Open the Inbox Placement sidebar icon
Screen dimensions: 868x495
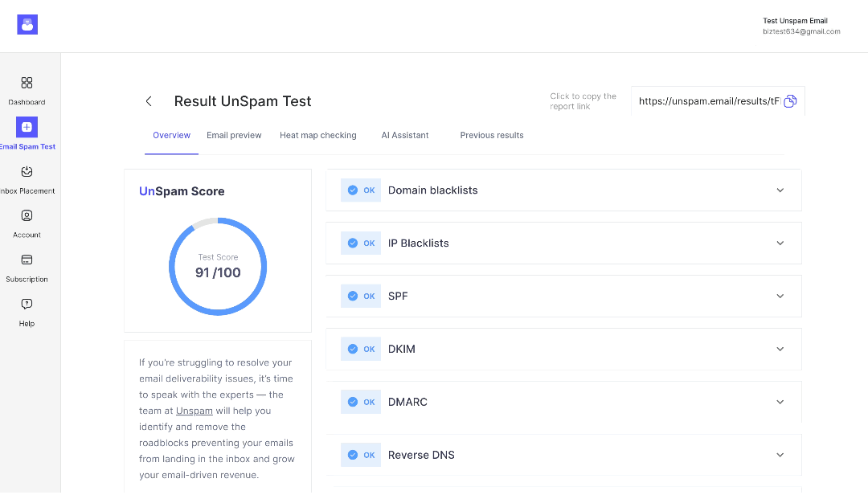coord(27,172)
